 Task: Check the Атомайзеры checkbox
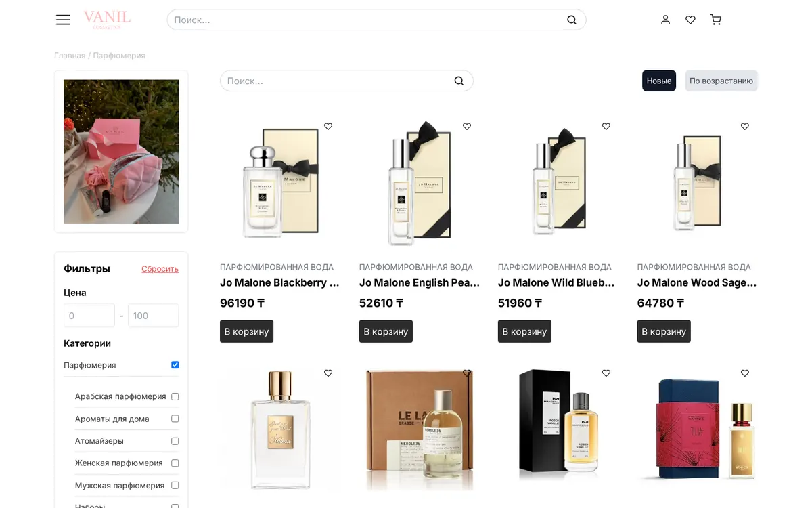175,441
